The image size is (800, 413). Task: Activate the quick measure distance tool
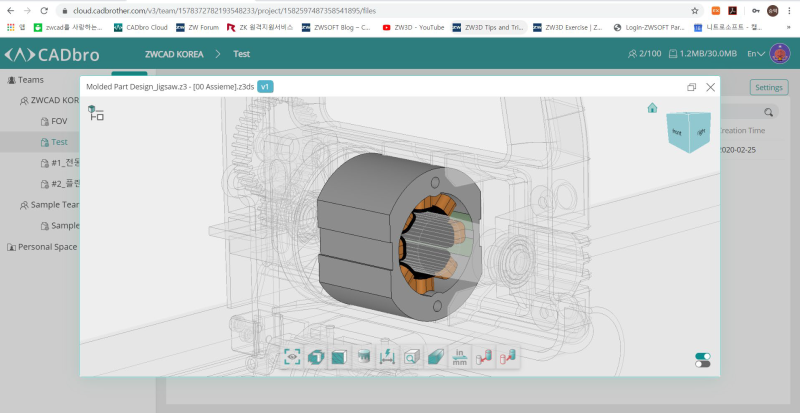[388, 357]
